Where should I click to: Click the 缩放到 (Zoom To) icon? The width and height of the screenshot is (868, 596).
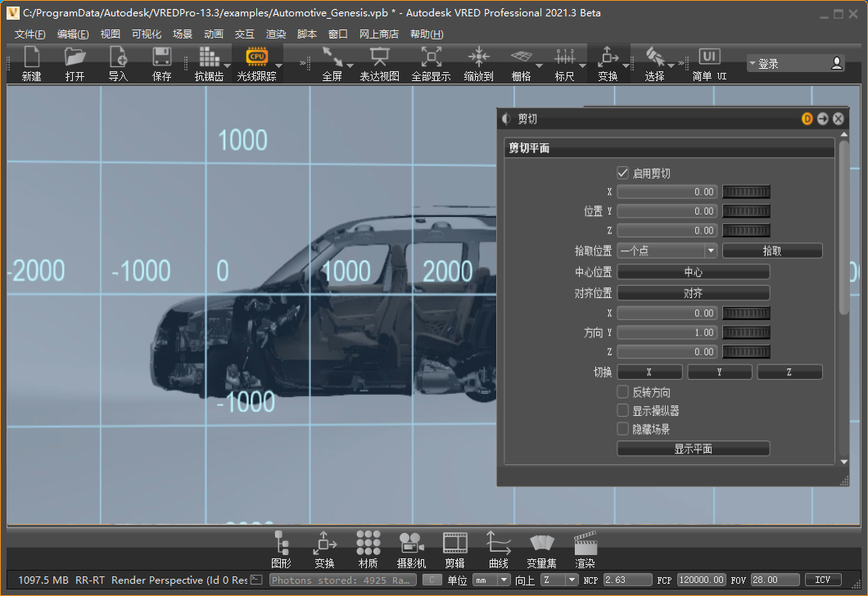(x=478, y=57)
